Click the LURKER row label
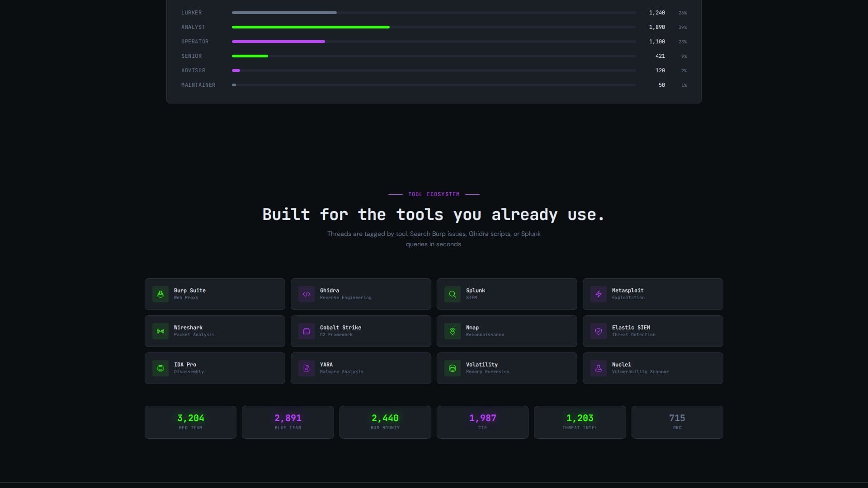Screen dimensions: 868x488 [x=192, y=13]
